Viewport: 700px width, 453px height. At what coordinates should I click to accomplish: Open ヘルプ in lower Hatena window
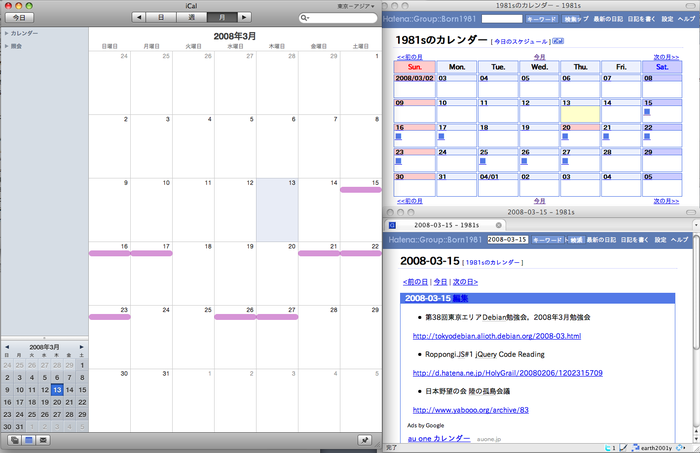[x=679, y=240]
